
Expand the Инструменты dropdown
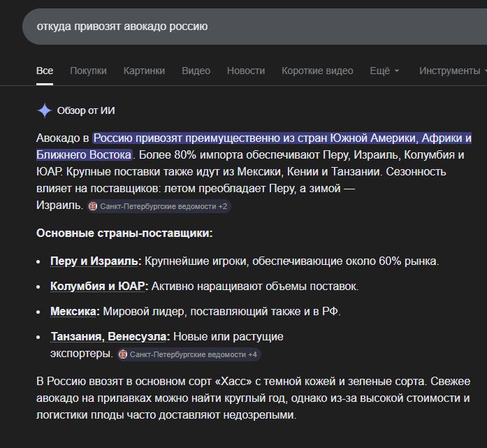pos(449,71)
